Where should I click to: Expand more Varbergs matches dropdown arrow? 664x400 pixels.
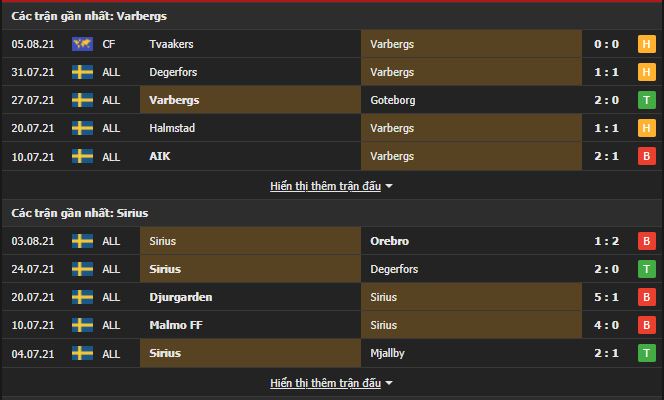point(389,186)
